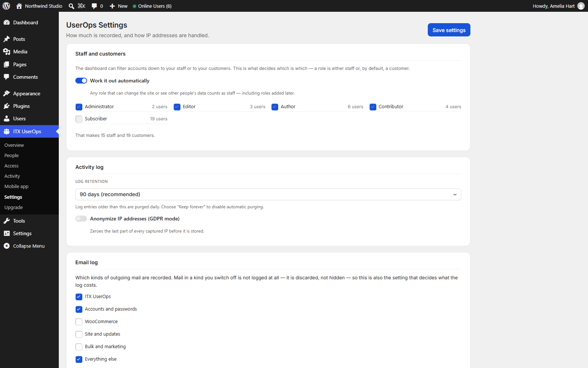Click the Collapse Menu arrow icon
The height and width of the screenshot is (368, 588).
[7, 246]
